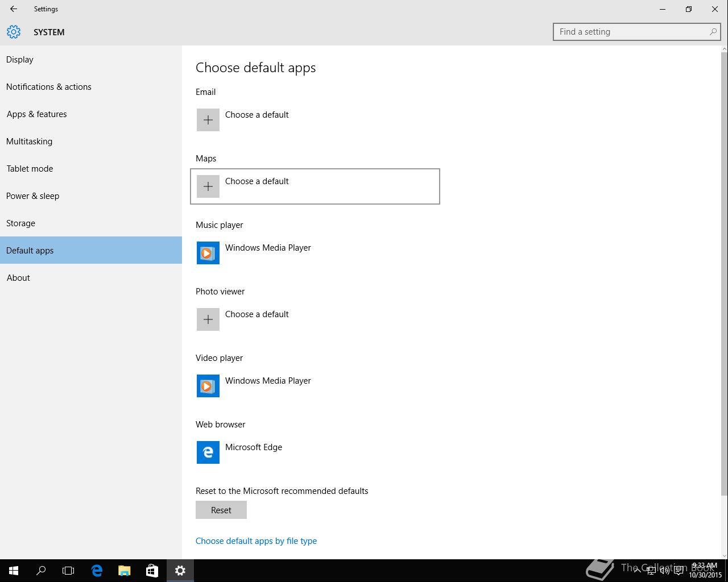Open the Display settings page
728x582 pixels.
pos(91,59)
